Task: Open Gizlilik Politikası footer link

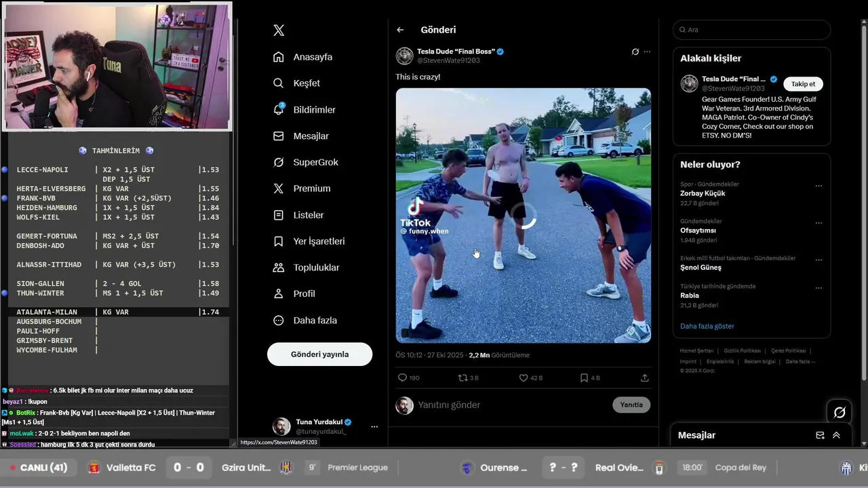Action: click(x=742, y=351)
